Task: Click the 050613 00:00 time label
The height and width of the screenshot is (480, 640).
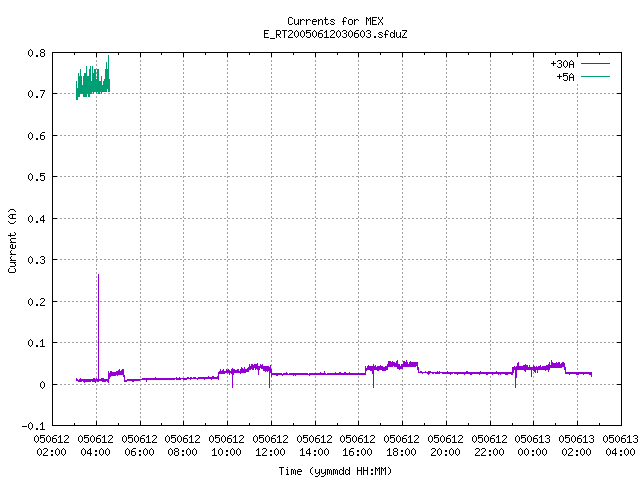Action: [533, 446]
